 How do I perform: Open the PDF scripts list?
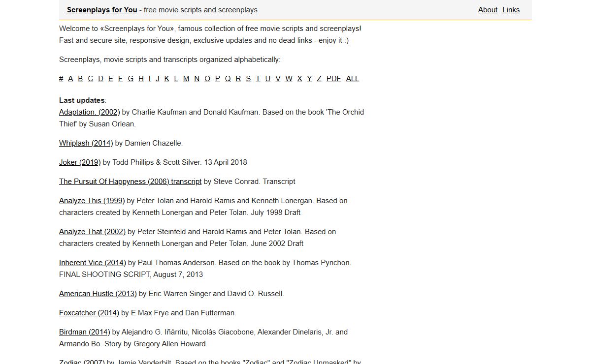coord(333,79)
